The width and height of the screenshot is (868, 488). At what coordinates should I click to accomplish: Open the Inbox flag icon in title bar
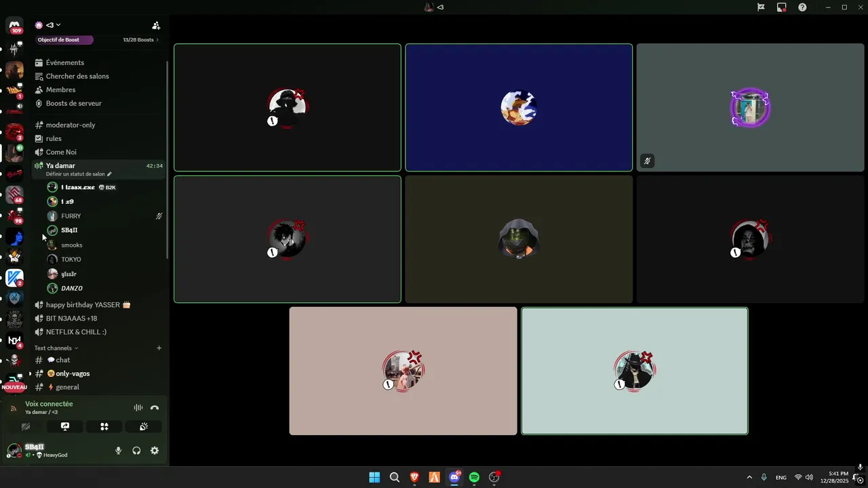761,7
